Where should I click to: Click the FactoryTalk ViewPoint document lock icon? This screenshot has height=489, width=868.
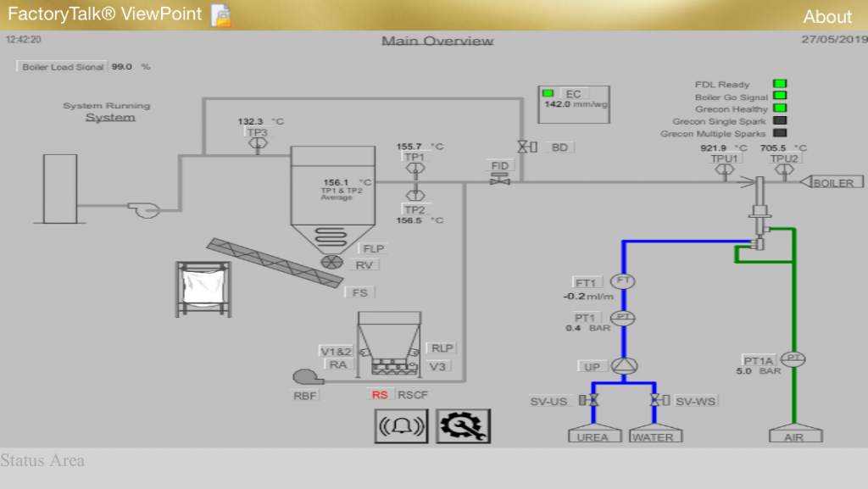[x=221, y=15]
